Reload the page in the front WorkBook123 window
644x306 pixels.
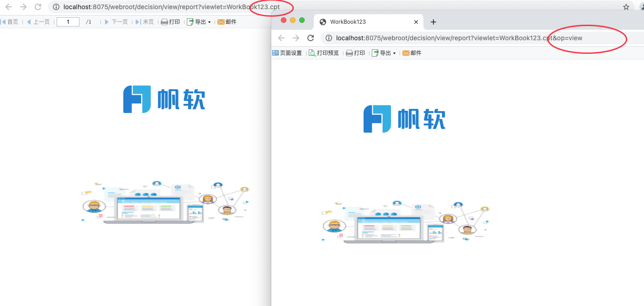tap(311, 38)
